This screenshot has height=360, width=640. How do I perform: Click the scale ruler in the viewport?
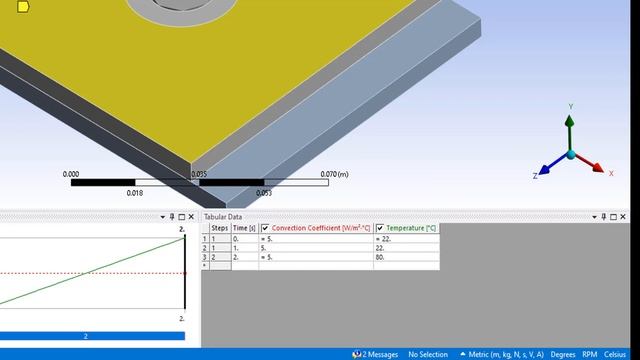point(200,182)
